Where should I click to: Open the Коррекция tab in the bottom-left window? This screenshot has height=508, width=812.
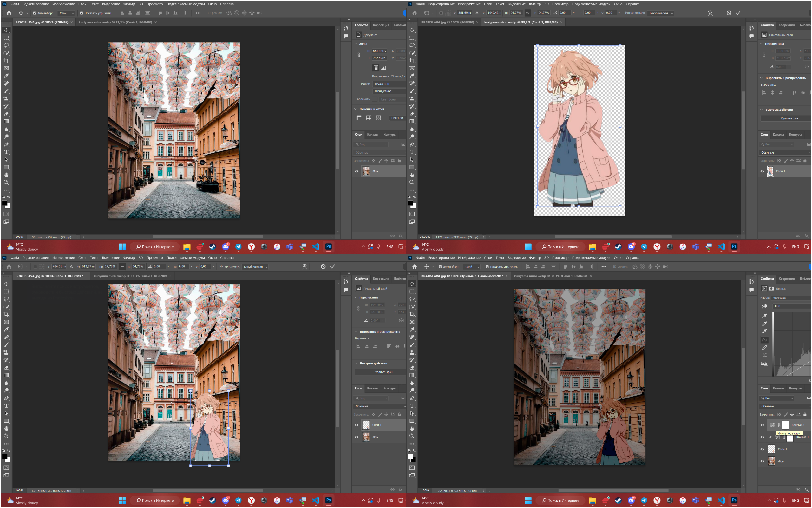[x=381, y=279]
